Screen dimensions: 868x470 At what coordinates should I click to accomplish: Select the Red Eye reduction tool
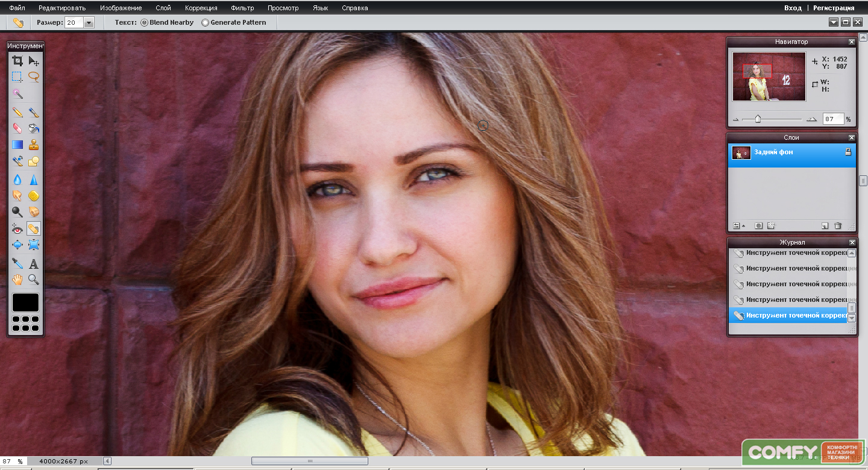tap(17, 228)
